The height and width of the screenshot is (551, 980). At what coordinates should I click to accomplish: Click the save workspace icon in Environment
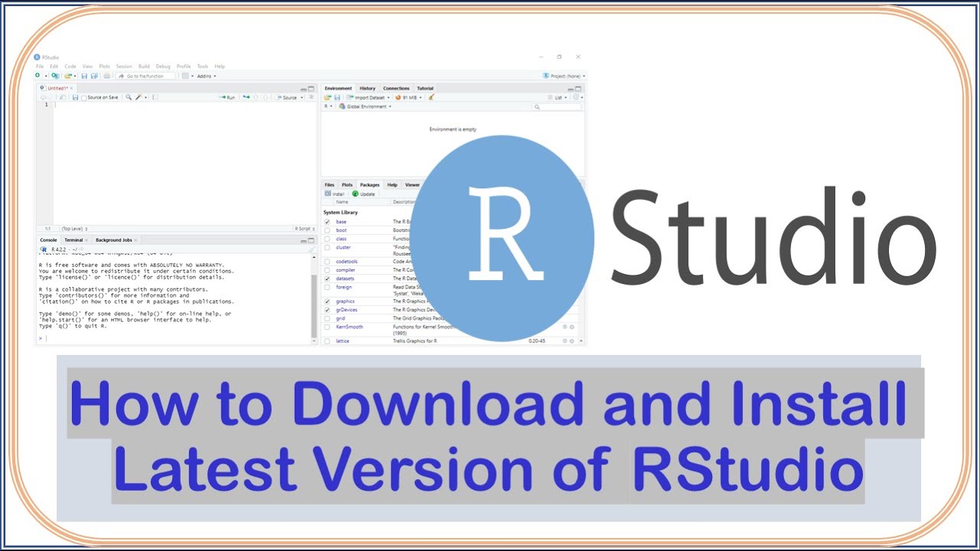(x=337, y=97)
